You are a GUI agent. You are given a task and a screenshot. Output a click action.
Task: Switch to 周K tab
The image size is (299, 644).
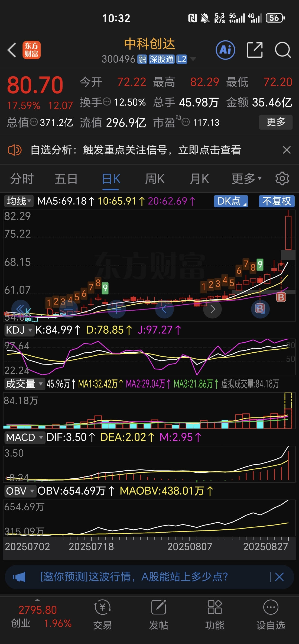(155, 179)
